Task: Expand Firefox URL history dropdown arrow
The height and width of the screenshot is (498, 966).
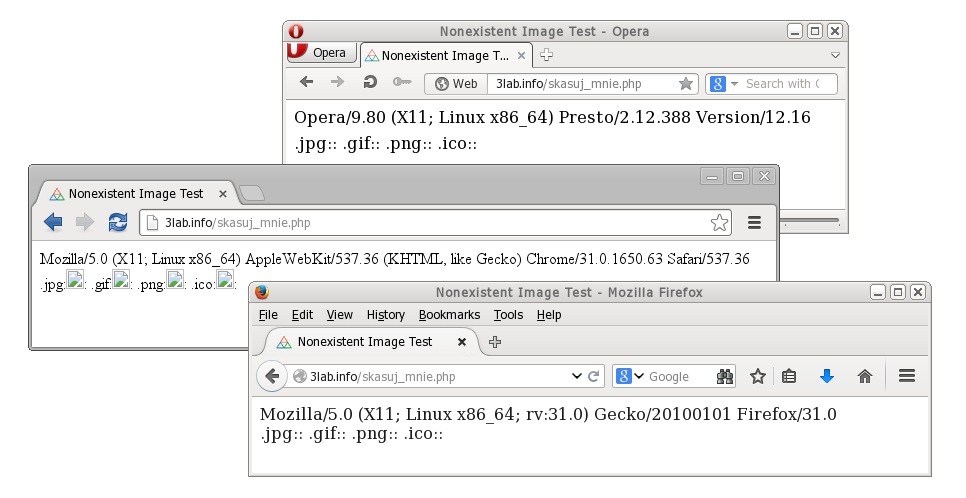Action: [x=576, y=376]
